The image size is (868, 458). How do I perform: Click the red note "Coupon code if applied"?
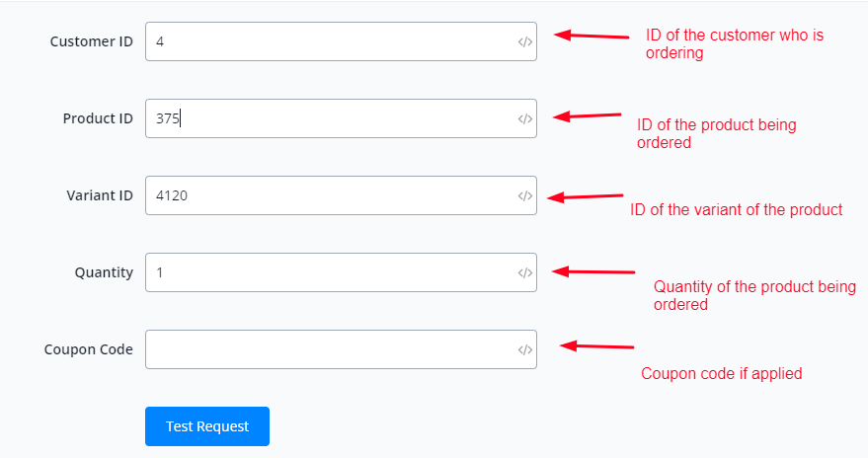point(721,373)
